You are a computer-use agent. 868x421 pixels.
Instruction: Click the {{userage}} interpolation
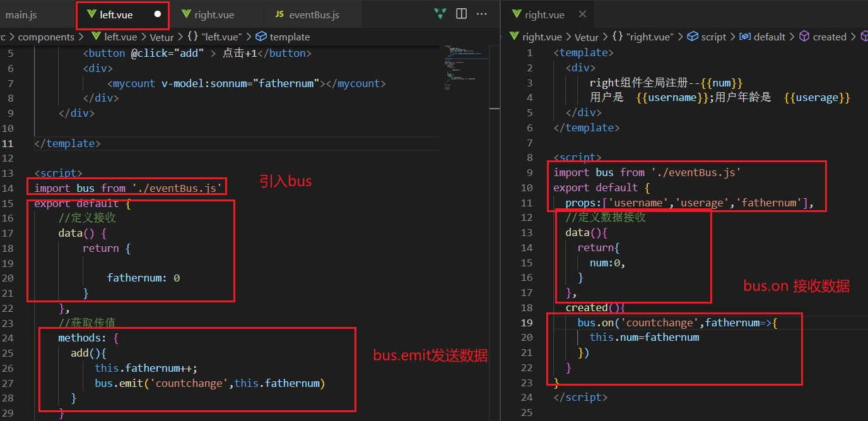click(817, 97)
